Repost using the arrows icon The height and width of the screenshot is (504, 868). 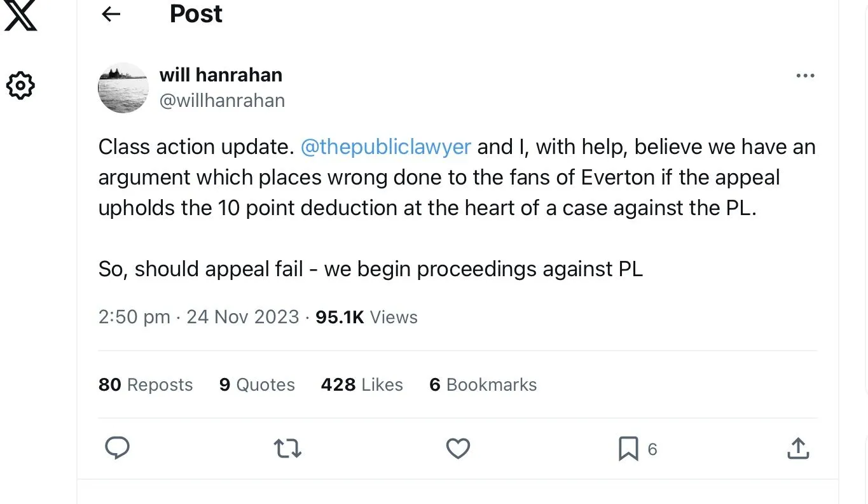coord(287,449)
